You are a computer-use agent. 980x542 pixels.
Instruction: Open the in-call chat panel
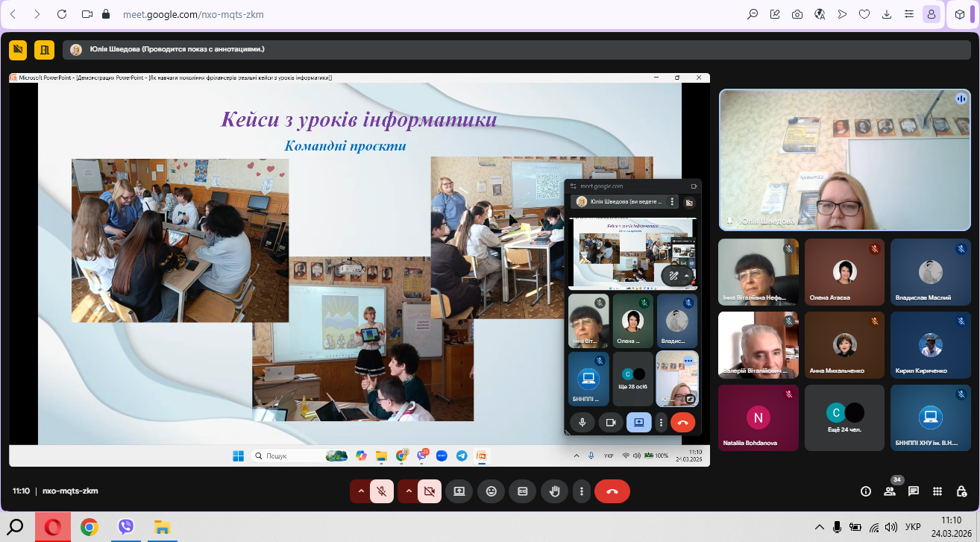(914, 491)
